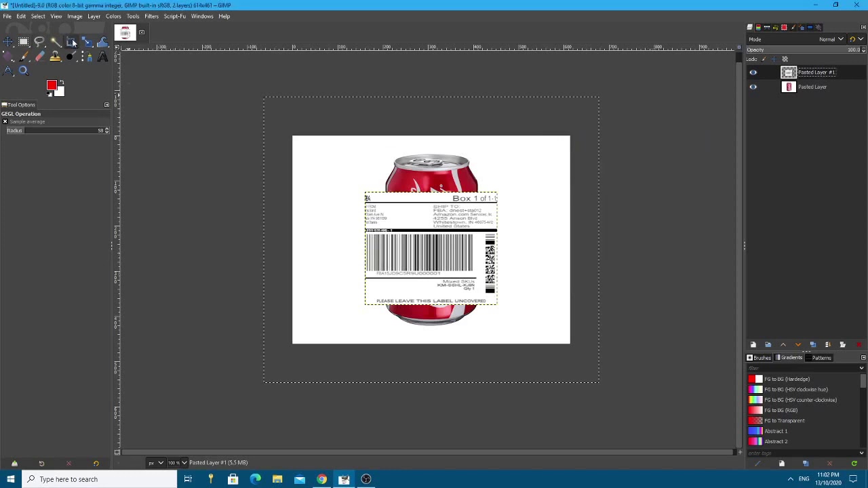Open the Edit menu
The image size is (868, 488).
(x=21, y=16)
